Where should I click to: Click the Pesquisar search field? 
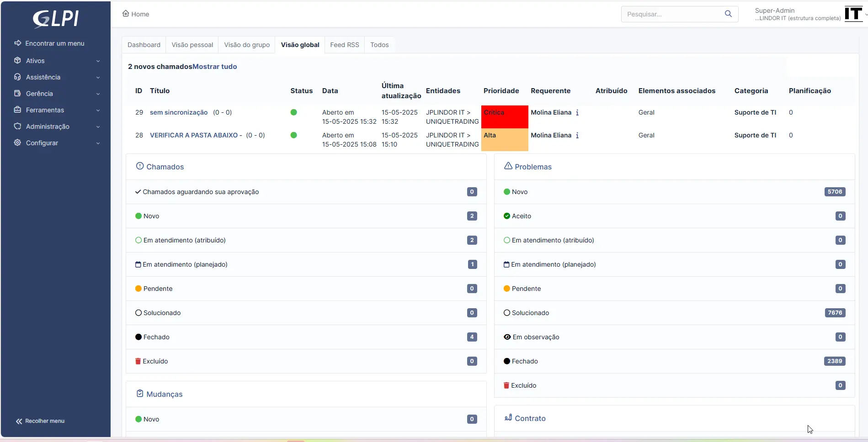(672, 14)
